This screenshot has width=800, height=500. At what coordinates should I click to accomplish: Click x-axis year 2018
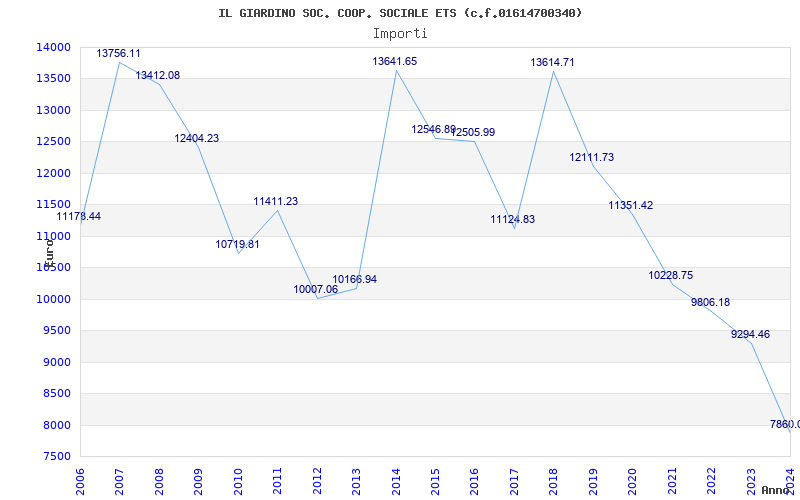554,481
